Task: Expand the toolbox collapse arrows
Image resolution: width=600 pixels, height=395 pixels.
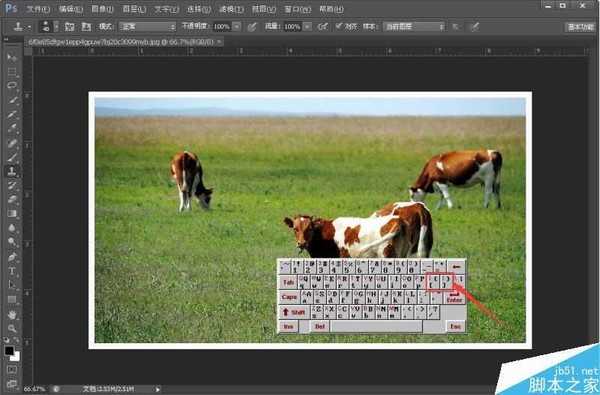Action: 6,39
